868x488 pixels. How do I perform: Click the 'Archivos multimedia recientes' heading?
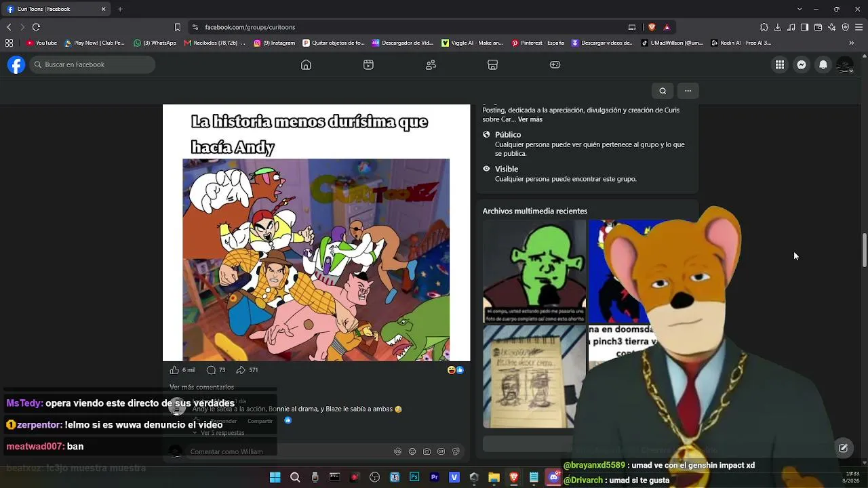click(x=535, y=211)
